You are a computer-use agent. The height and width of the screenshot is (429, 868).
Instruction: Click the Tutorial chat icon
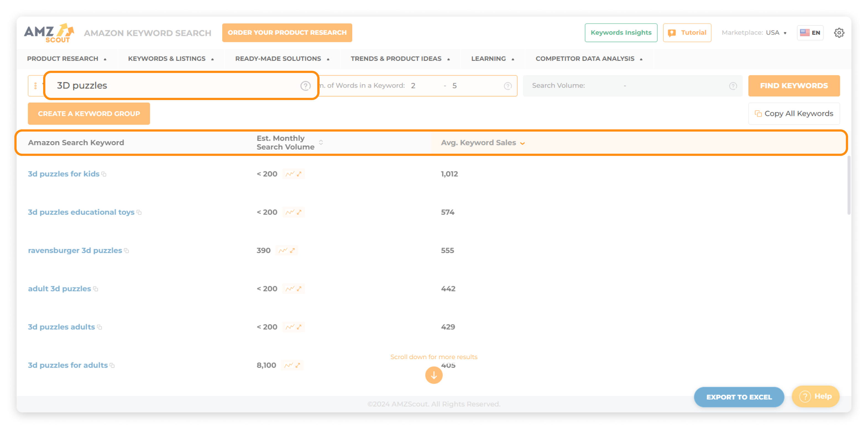[x=672, y=32]
